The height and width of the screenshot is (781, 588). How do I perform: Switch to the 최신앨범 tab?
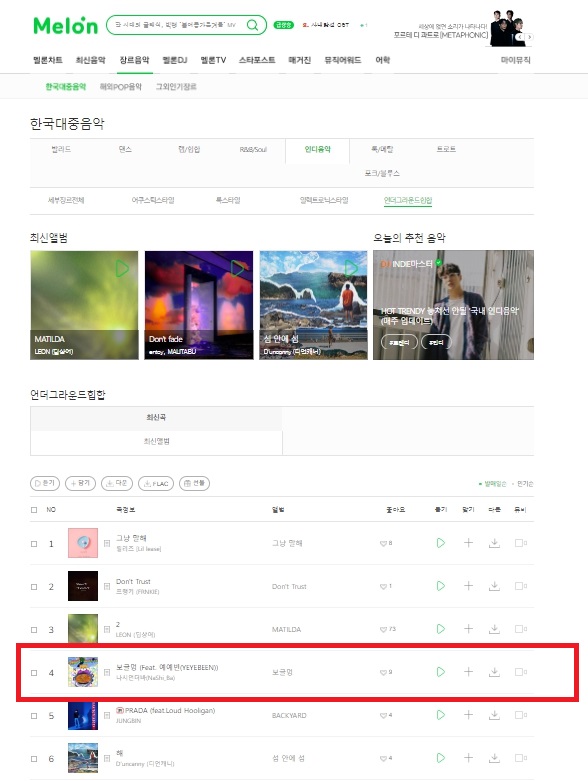point(156,441)
